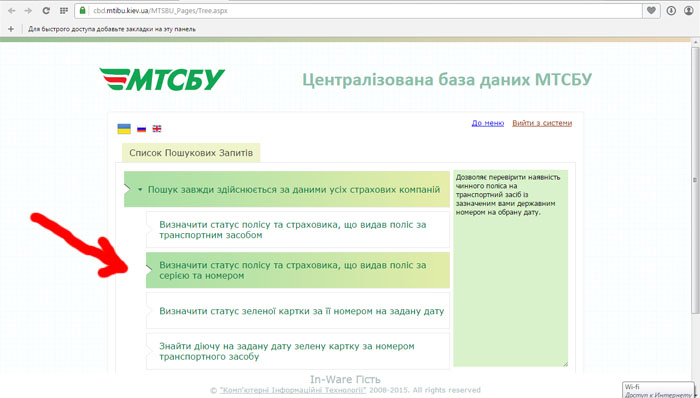The image size is (700, 398).
Task: Switch language with the Ukrainian flag
Action: [x=124, y=129]
